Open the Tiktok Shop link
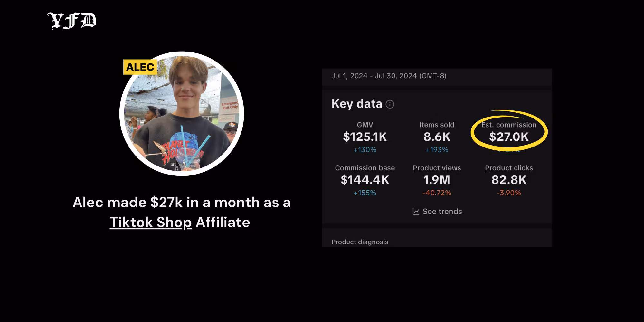Screen dimensions: 644x322 coord(151,222)
